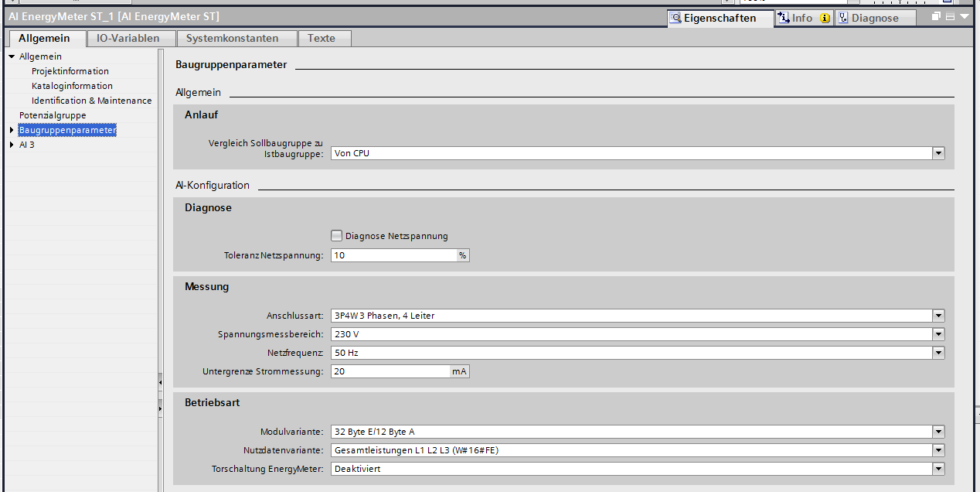Expand the Modulvariante combo box
Image resolution: width=980 pixels, height=492 pixels.
[938, 432]
